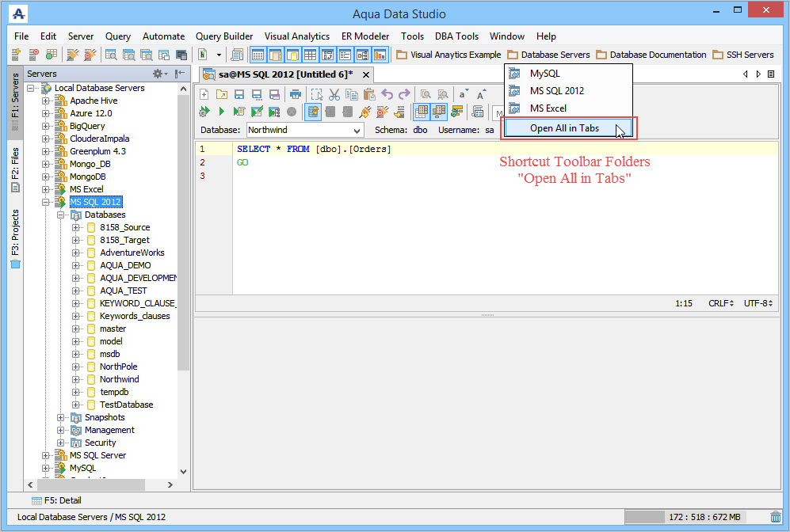Screen dimensions: 790x532
Task: Open the Servers panel settings gear
Action: [158, 74]
